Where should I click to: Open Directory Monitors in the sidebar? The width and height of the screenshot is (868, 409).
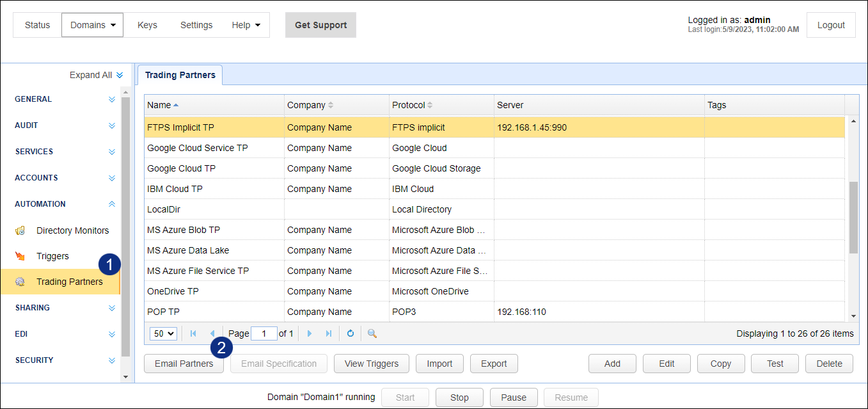tap(72, 230)
